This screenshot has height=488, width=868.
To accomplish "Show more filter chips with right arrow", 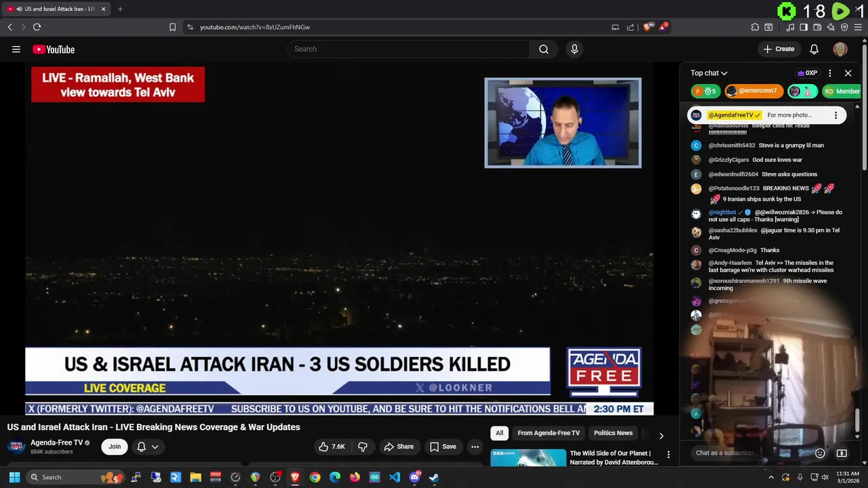I will (x=661, y=436).
